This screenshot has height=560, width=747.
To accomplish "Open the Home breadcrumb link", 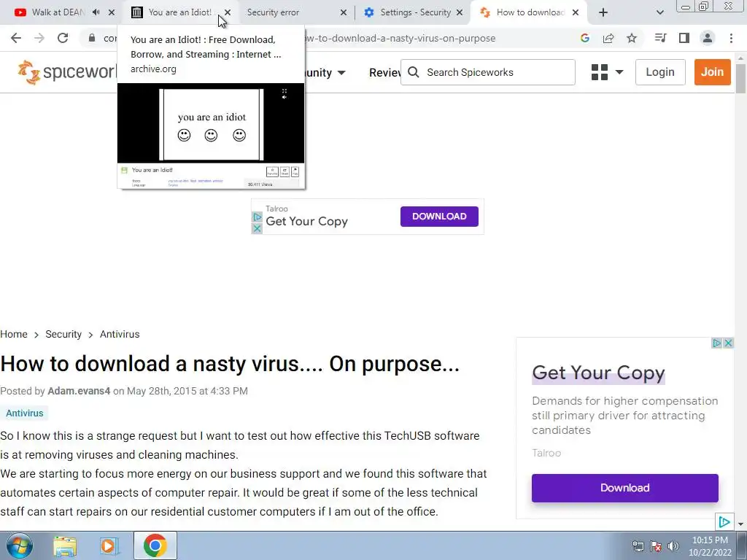I will 14,334.
